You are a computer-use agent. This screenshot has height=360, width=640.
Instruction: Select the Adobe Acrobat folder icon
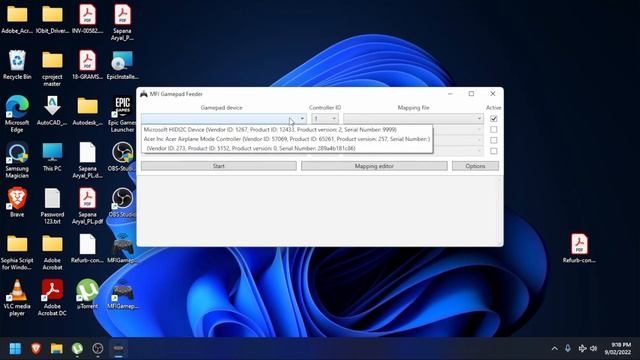point(52,252)
